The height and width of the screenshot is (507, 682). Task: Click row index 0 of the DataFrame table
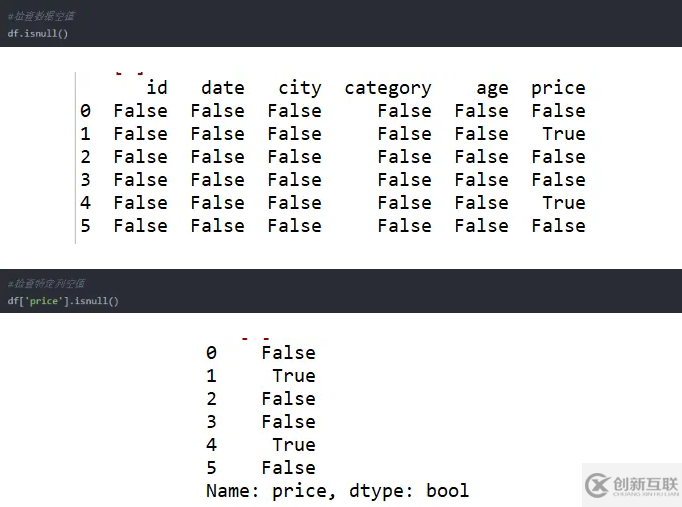[x=86, y=111]
